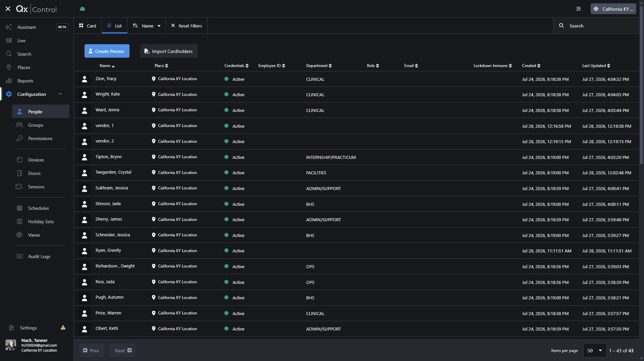
Task: Click the Places pin icon in sidebar
Action: pyautogui.click(x=9, y=67)
